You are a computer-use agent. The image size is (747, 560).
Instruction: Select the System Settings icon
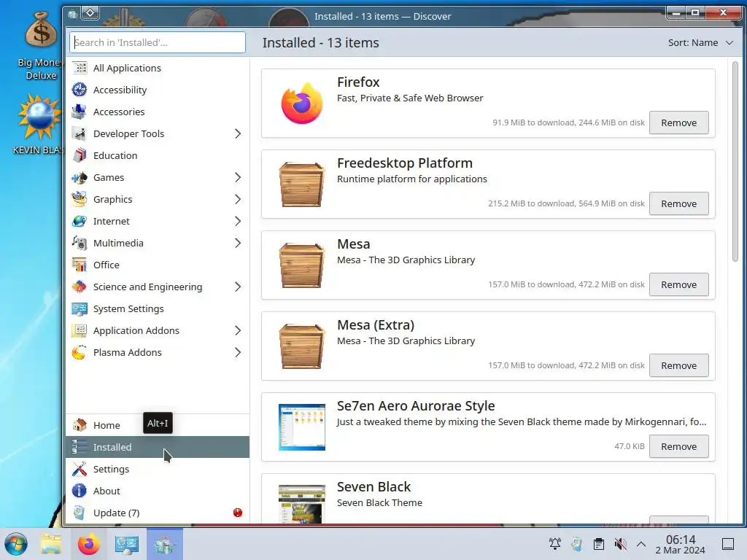[80, 309]
